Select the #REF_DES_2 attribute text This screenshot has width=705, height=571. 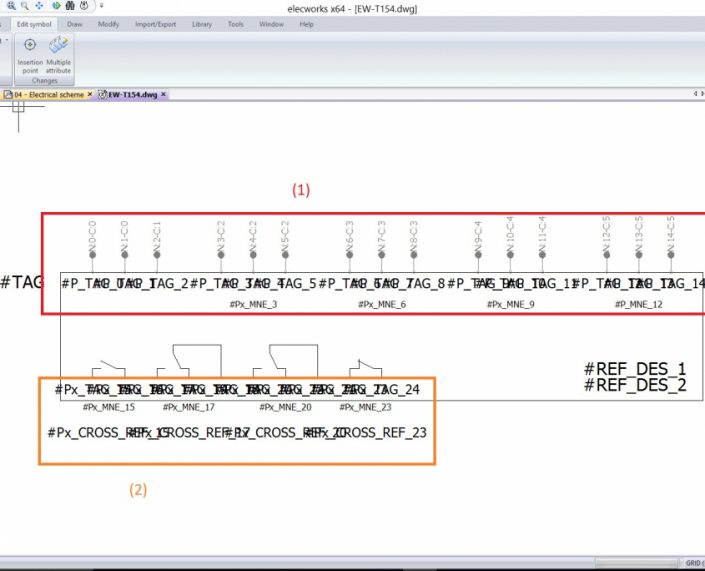[x=635, y=385]
